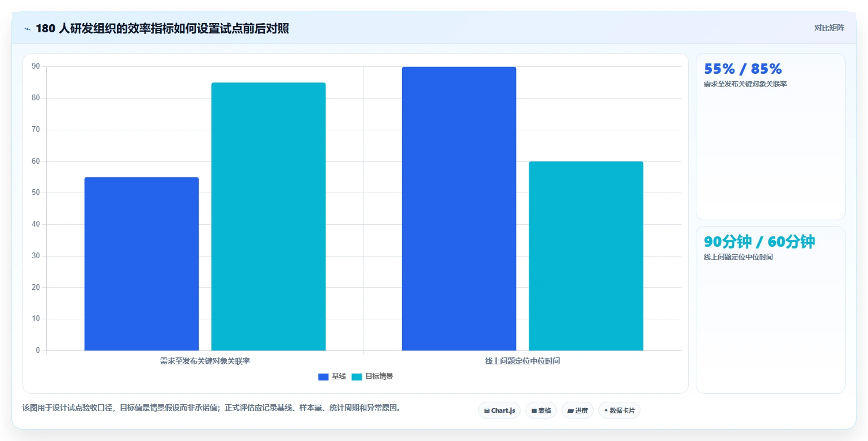Click the 线上问题定位中位时间 axis label
This screenshot has height=441, width=868.
tap(522, 361)
